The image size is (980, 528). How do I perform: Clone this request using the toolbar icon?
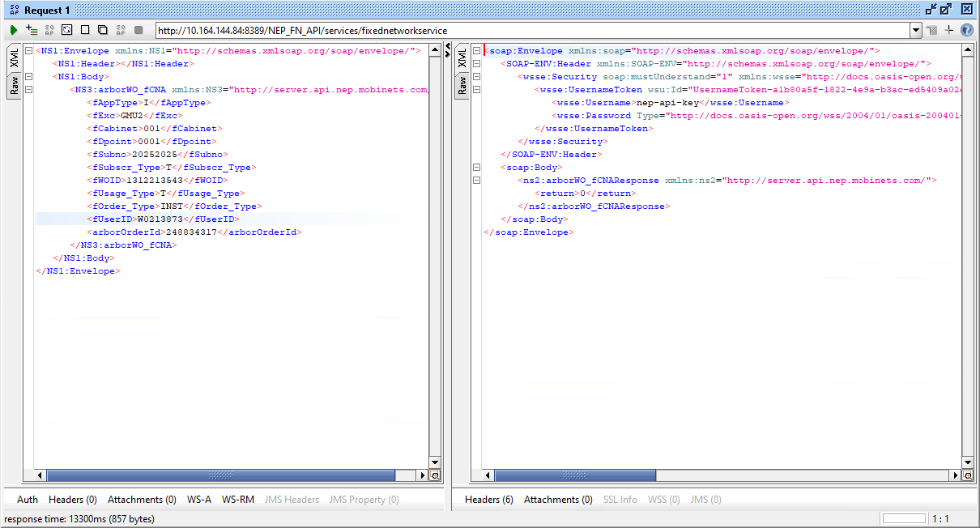(103, 30)
